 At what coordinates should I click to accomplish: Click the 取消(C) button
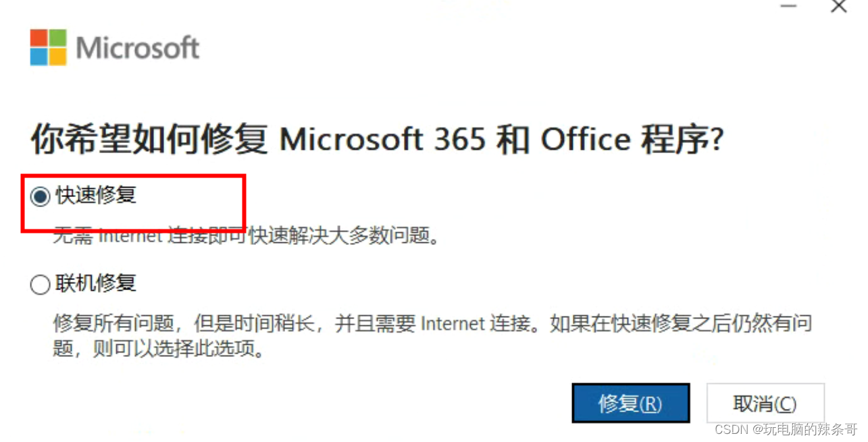tap(765, 404)
